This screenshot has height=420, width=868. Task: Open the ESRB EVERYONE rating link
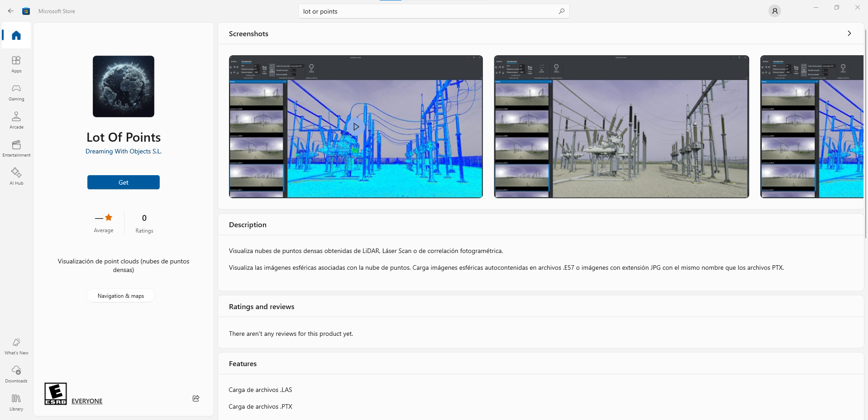87,401
